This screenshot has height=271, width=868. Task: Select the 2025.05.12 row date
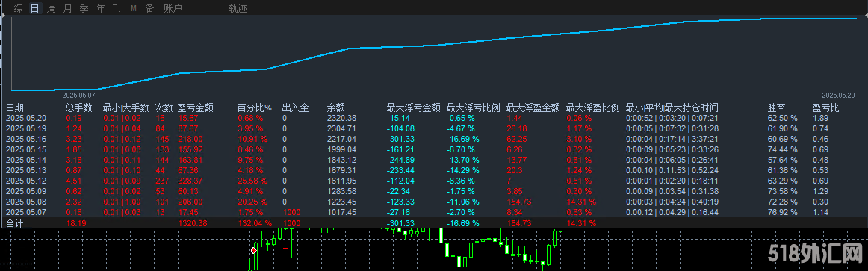pyautogui.click(x=25, y=181)
